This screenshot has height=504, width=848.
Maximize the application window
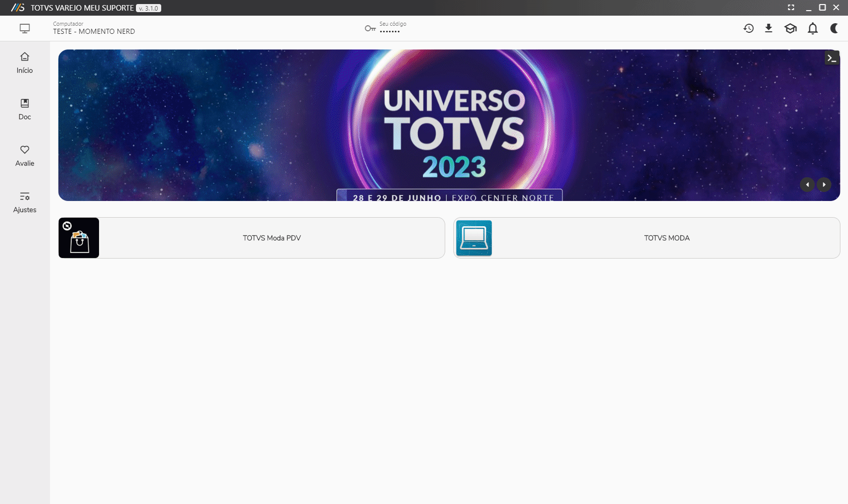822,8
